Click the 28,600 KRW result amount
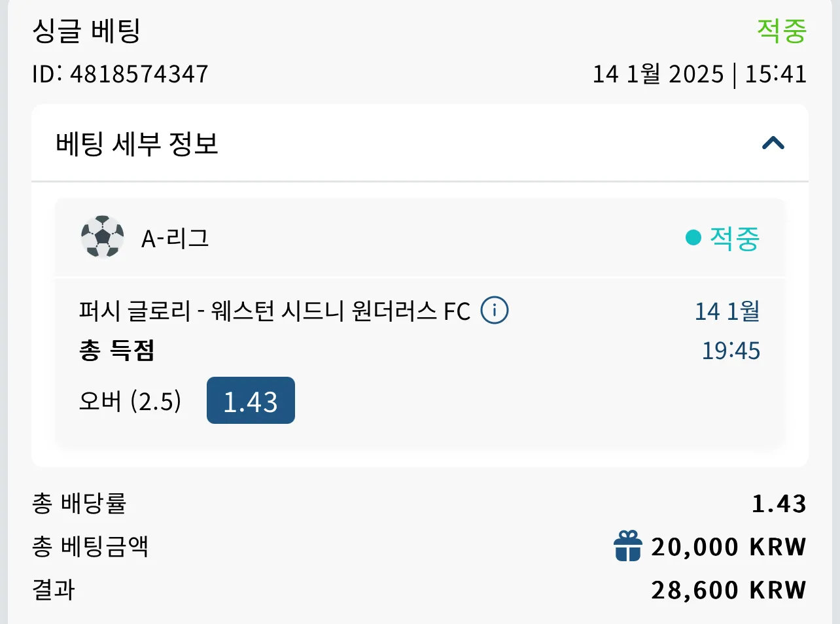 [x=729, y=590]
